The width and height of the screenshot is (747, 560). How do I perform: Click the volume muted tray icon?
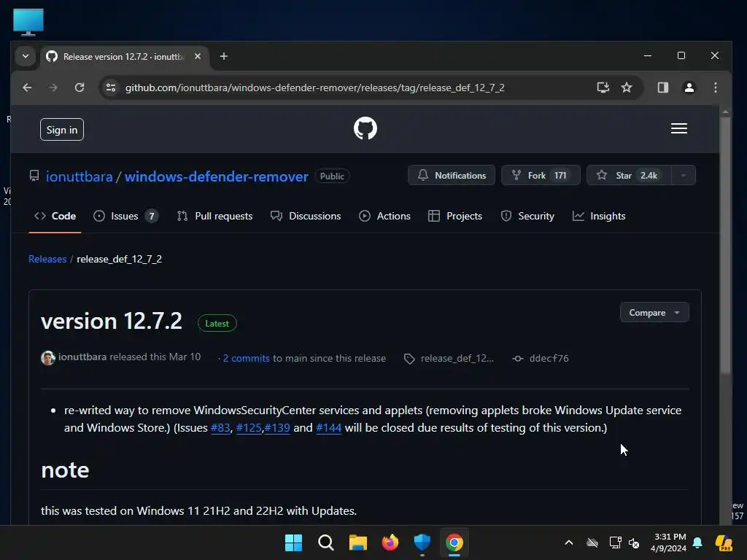(x=634, y=542)
